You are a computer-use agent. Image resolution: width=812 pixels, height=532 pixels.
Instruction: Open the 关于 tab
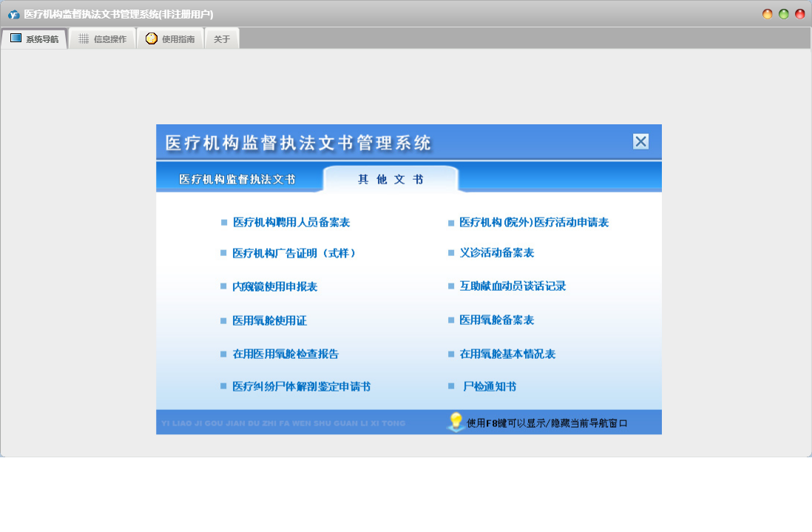[x=222, y=39]
